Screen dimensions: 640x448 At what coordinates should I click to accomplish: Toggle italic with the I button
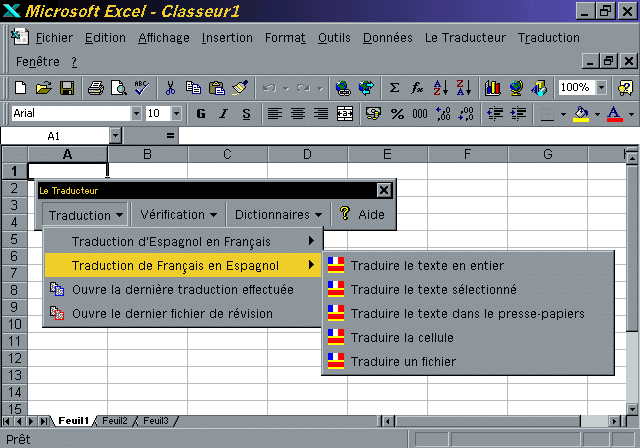[x=223, y=113]
